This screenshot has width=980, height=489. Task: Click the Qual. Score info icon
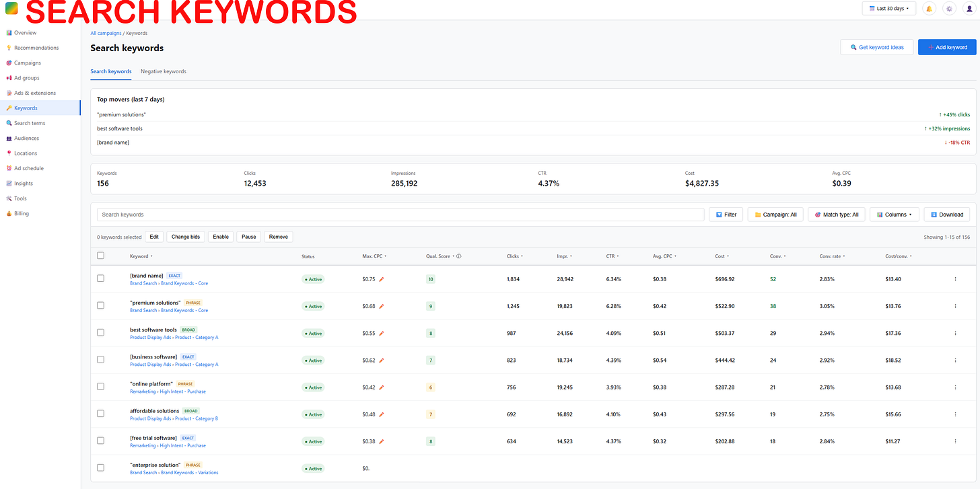pos(459,256)
